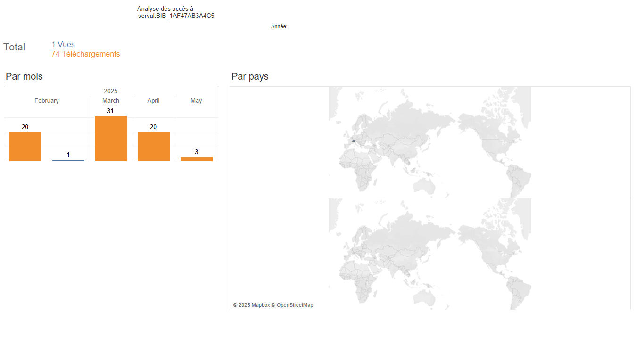
Task: Open the Mapbox attribution link
Action: point(260,305)
